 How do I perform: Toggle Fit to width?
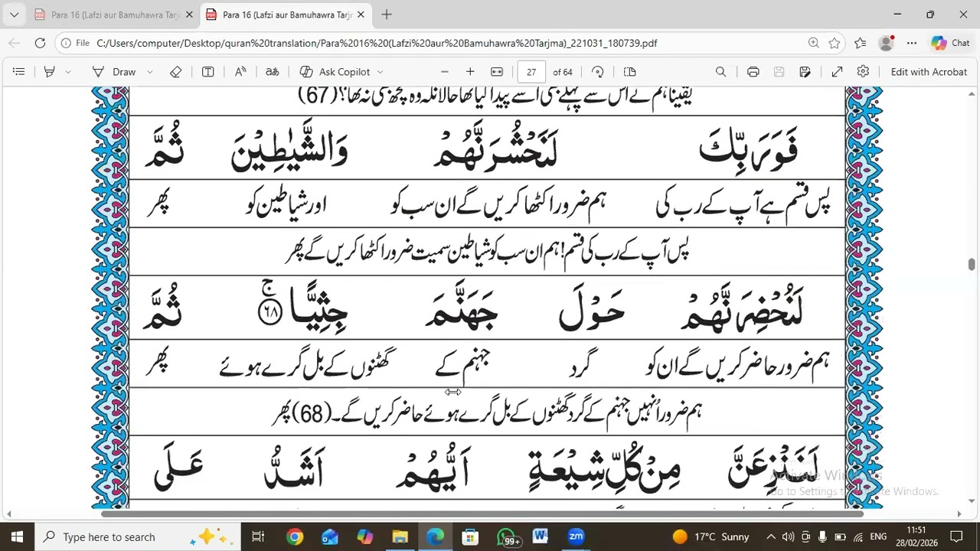tap(497, 72)
